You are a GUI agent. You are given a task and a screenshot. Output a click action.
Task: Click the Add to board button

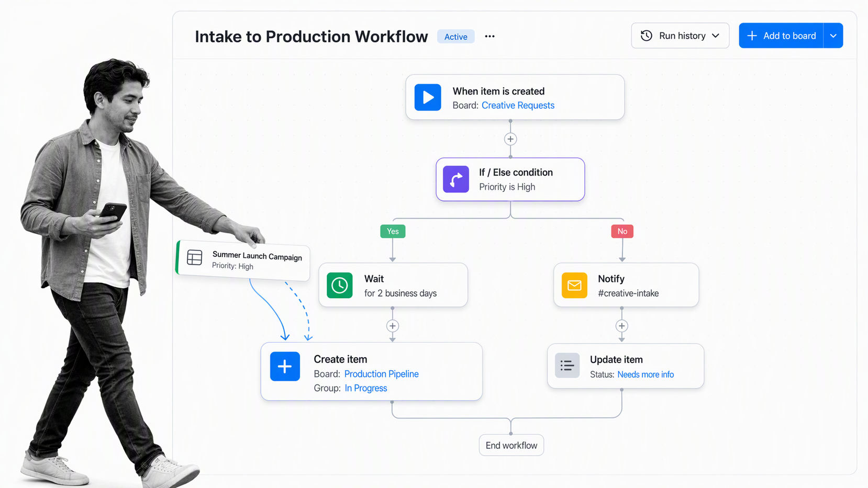781,36
